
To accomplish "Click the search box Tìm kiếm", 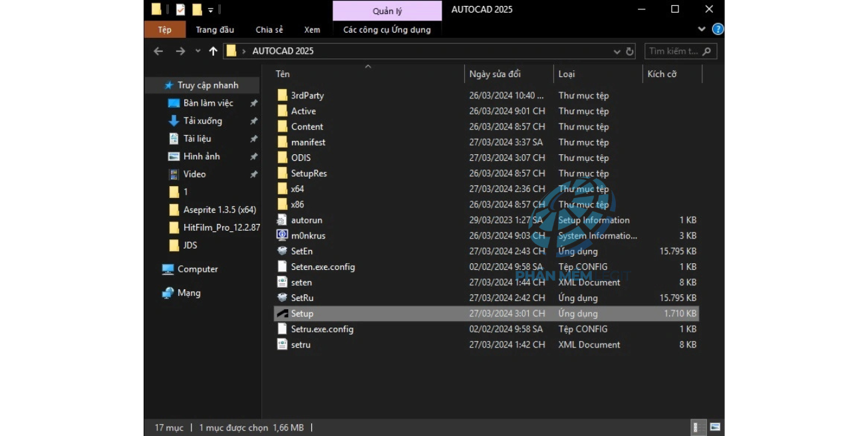I will (x=679, y=51).
